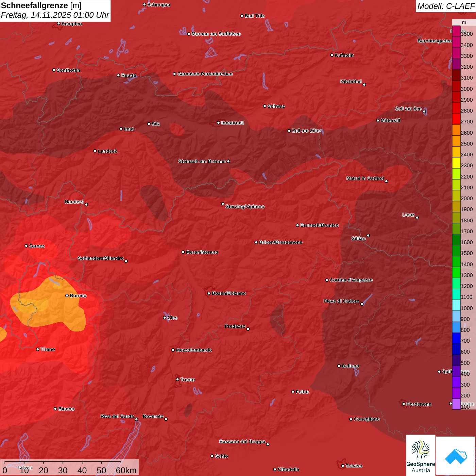
Task: Click the Lienz city marker dot
Action: [x=417, y=218]
